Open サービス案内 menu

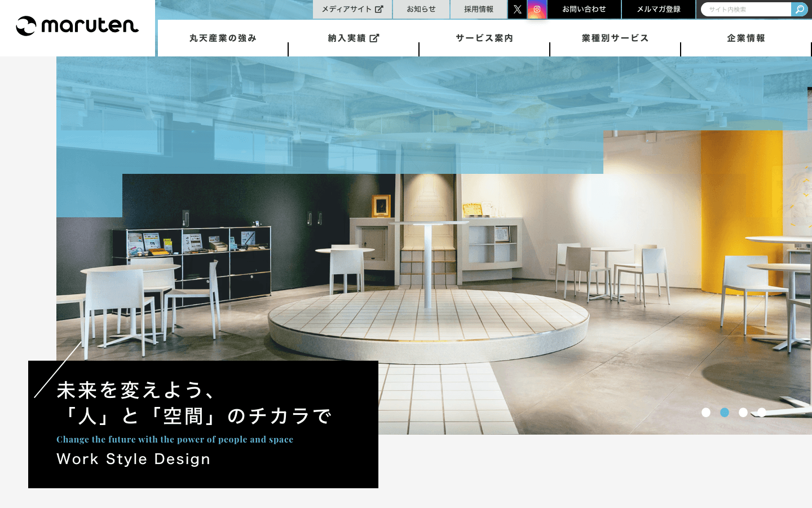(484, 38)
